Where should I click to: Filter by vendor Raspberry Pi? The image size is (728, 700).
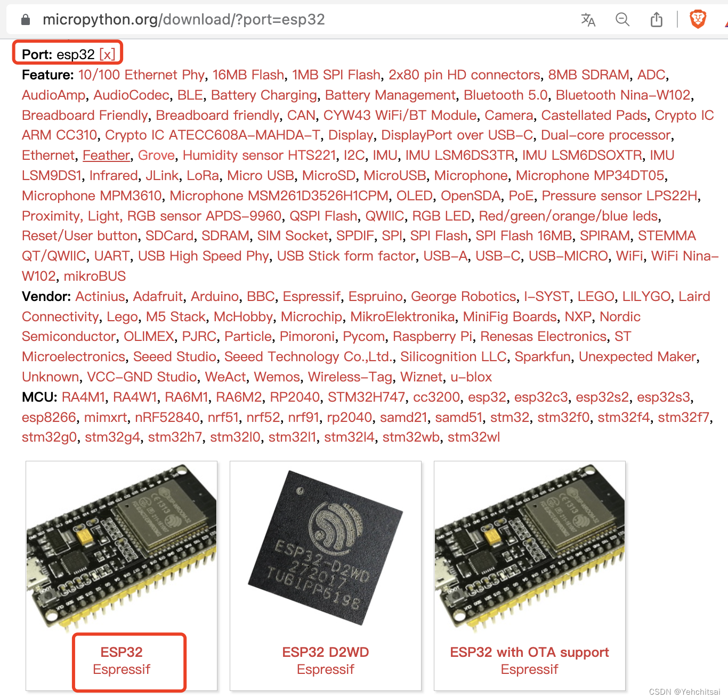433,337
